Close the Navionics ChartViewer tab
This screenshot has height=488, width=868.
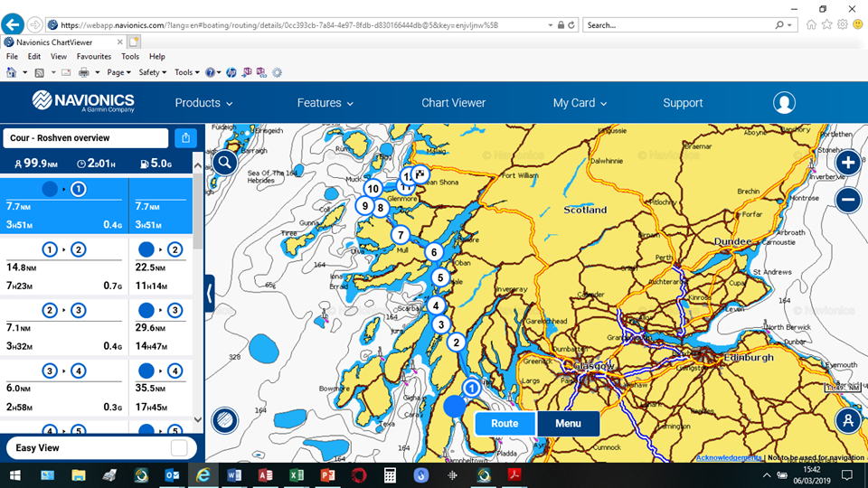[119, 42]
